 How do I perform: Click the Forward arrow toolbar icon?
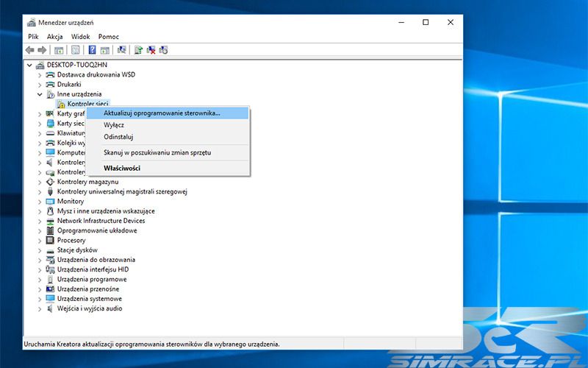[x=42, y=50]
